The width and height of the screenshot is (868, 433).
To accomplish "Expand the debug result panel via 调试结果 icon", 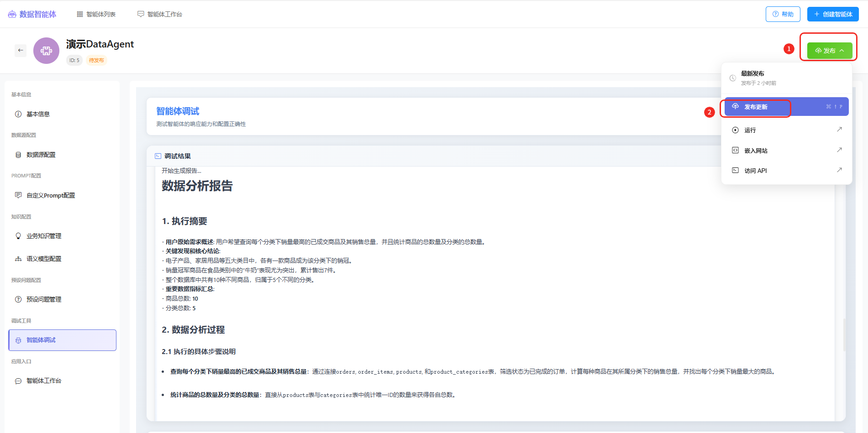I will [x=158, y=156].
